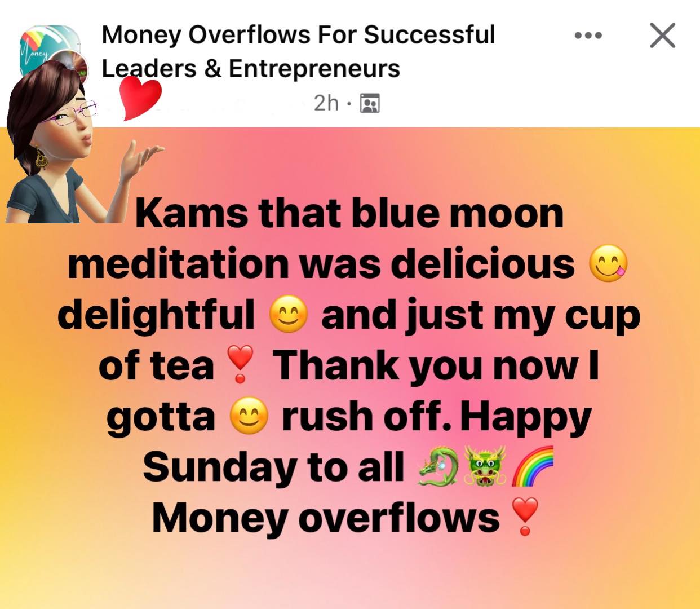Click the smiling emoji after delightful
The width and height of the screenshot is (700, 609).
click(x=289, y=315)
